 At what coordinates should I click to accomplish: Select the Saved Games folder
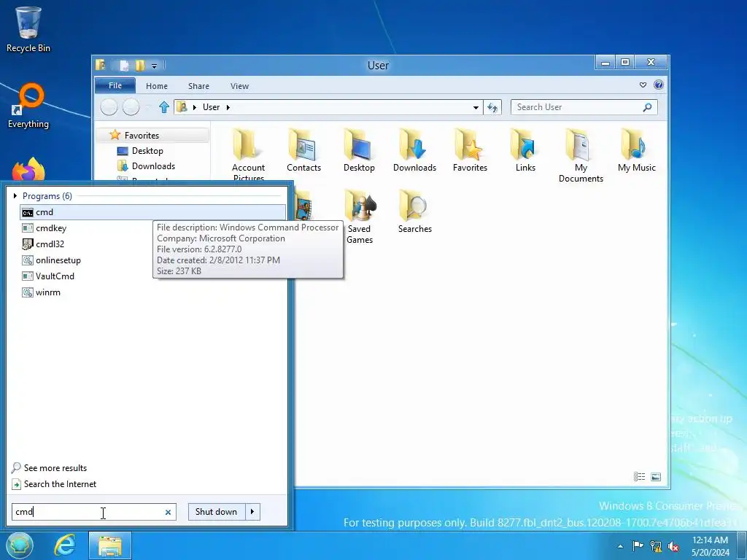pyautogui.click(x=359, y=217)
